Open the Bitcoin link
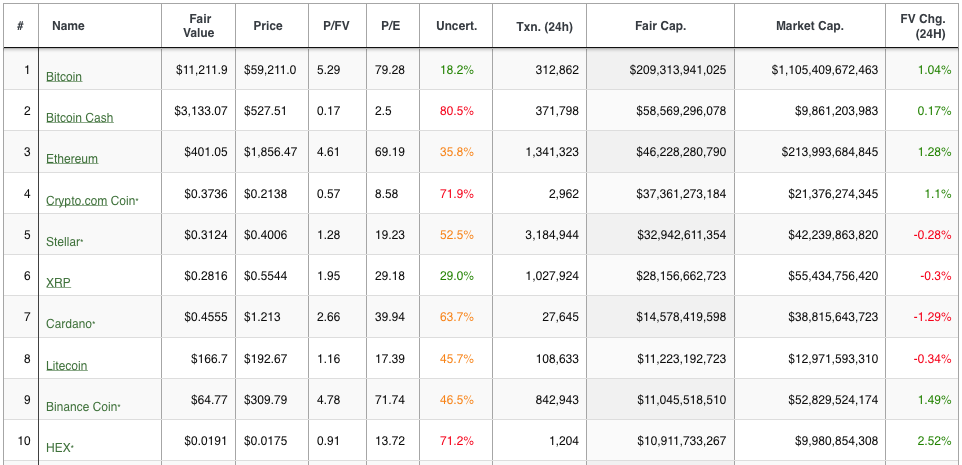This screenshot has height=465, width=962. (64, 77)
